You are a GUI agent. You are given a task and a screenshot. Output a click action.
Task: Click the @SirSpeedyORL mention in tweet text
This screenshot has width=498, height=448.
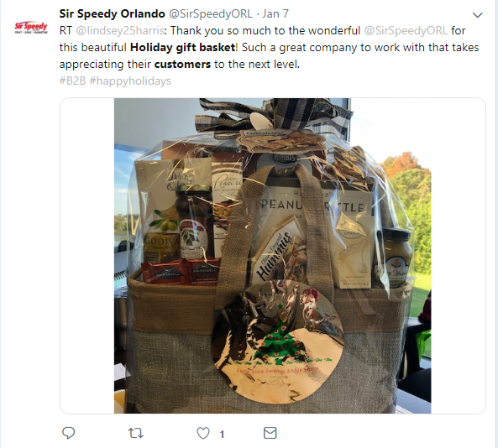pyautogui.click(x=406, y=31)
